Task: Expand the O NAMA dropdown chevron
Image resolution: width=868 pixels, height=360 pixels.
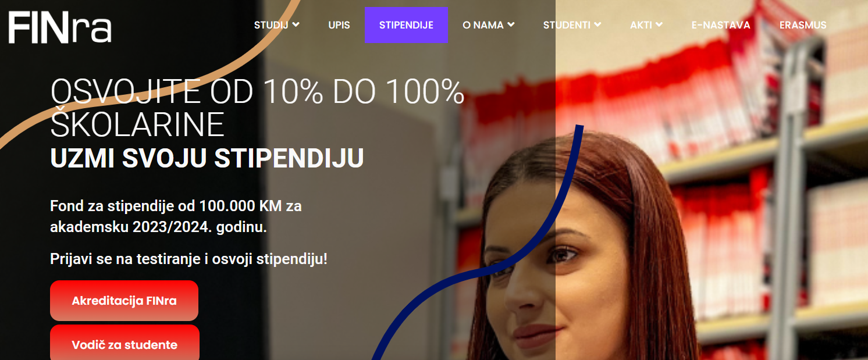Action: 511,24
